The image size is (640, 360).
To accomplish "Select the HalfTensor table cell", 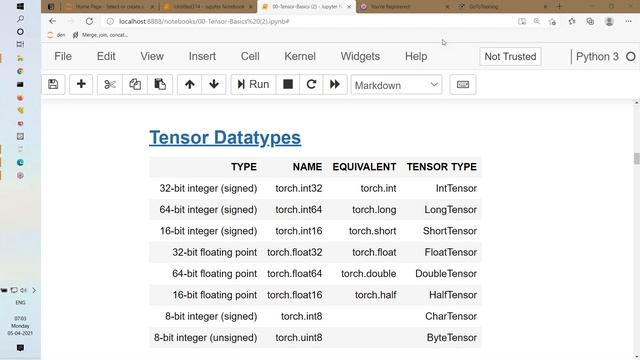I will coord(453,295).
